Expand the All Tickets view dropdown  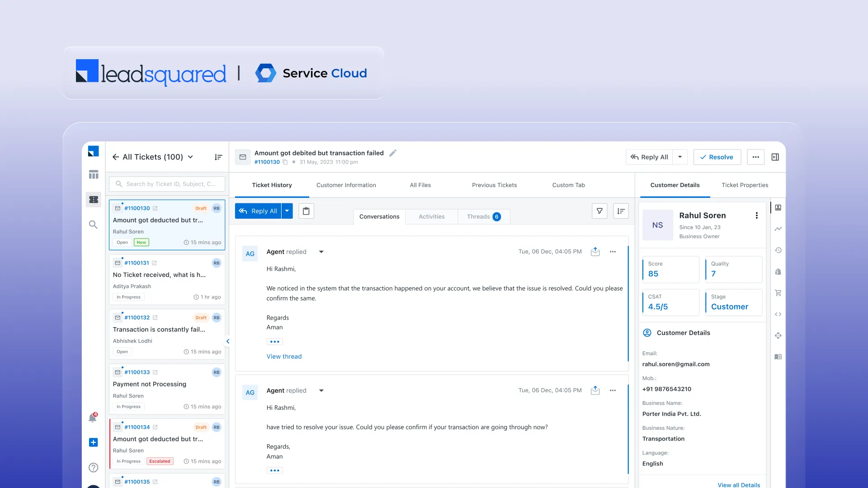tap(190, 157)
